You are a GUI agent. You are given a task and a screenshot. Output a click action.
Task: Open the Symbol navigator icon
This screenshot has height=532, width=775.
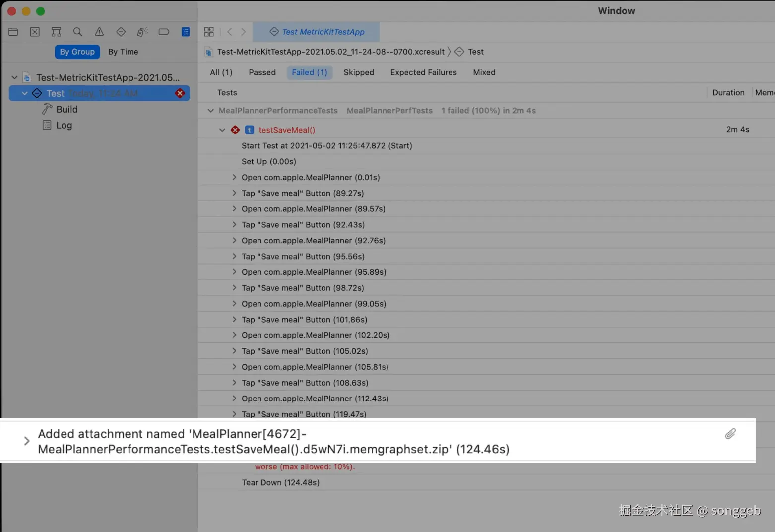click(56, 32)
